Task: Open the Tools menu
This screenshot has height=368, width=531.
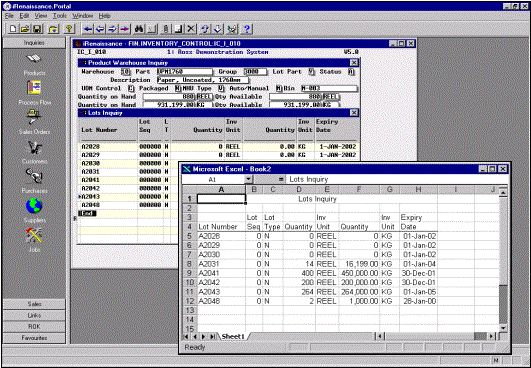Action: point(60,16)
